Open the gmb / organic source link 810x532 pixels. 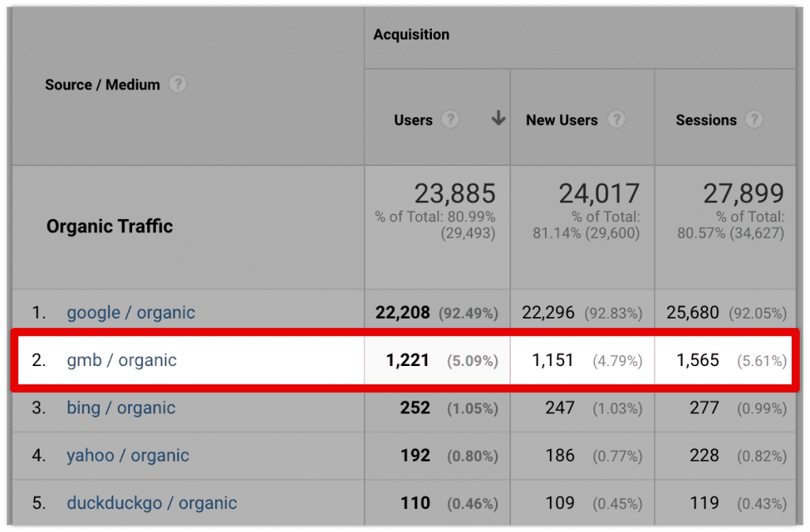(x=122, y=360)
